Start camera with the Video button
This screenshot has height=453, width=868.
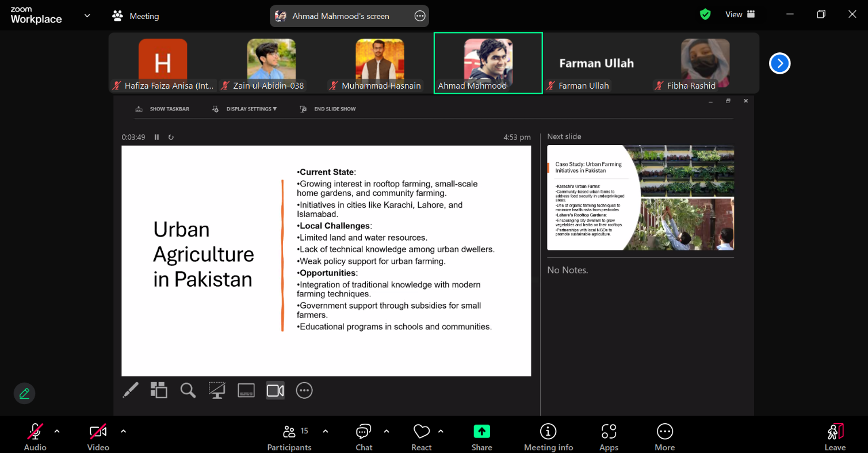coord(98,437)
